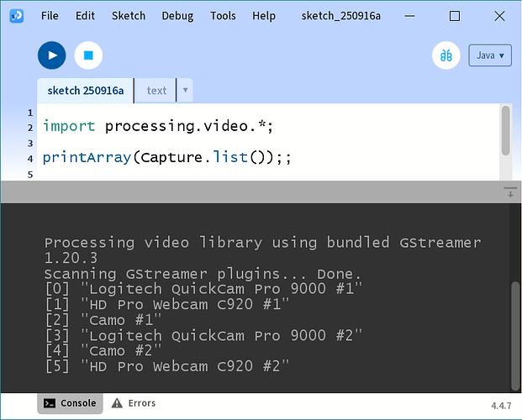Click the printArray code line in editor

166,158
